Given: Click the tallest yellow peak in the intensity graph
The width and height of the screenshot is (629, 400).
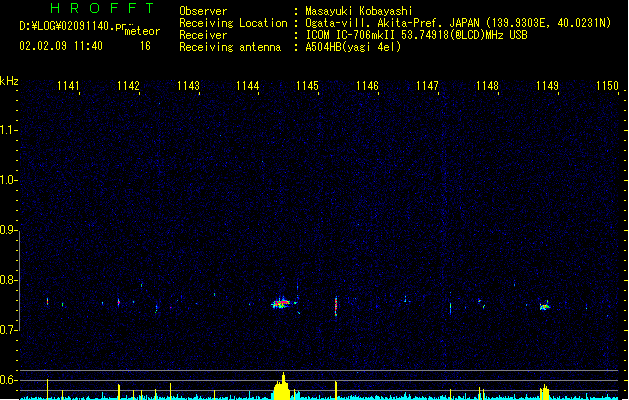Looking at the screenshot, I should click(x=283, y=386).
